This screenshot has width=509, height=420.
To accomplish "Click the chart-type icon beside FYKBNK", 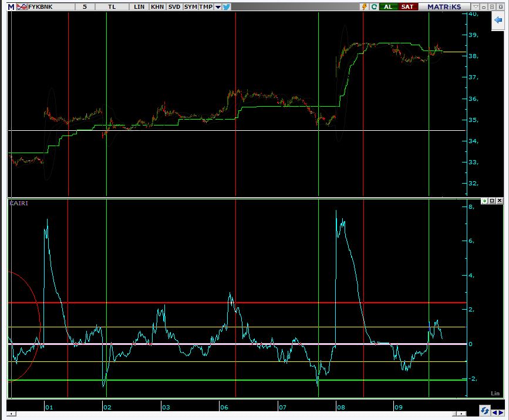I will [21, 6].
